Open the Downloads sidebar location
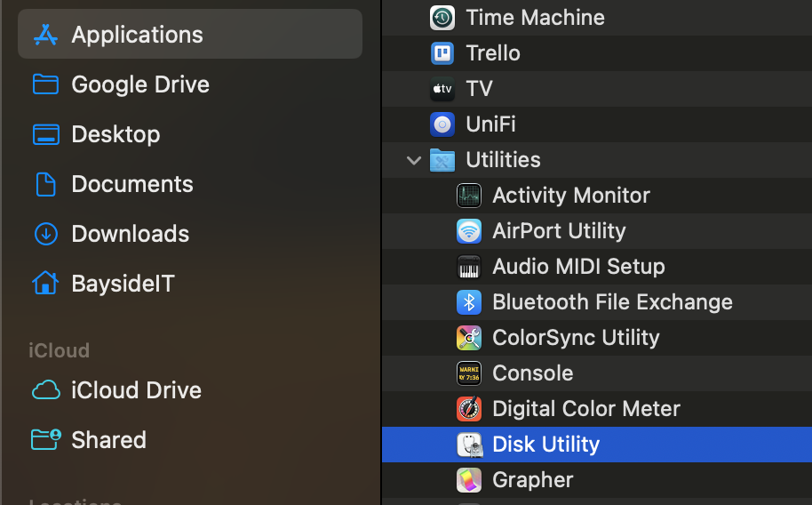This screenshot has width=812, height=505. (130, 234)
